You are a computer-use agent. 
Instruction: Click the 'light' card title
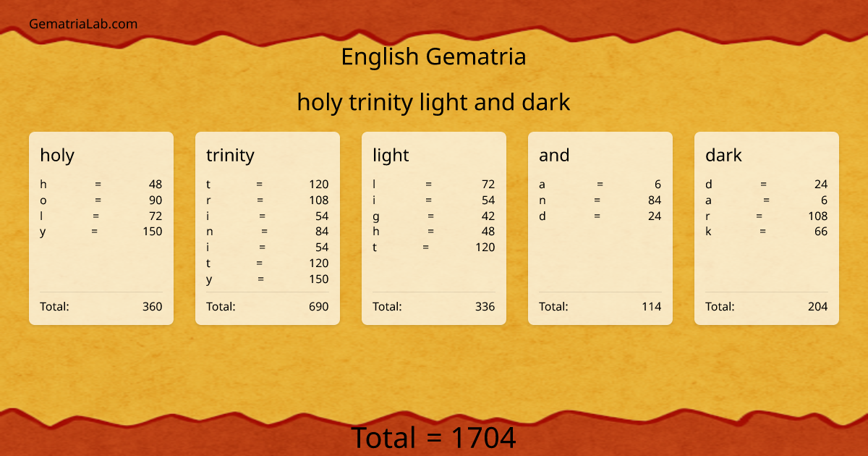coord(391,155)
